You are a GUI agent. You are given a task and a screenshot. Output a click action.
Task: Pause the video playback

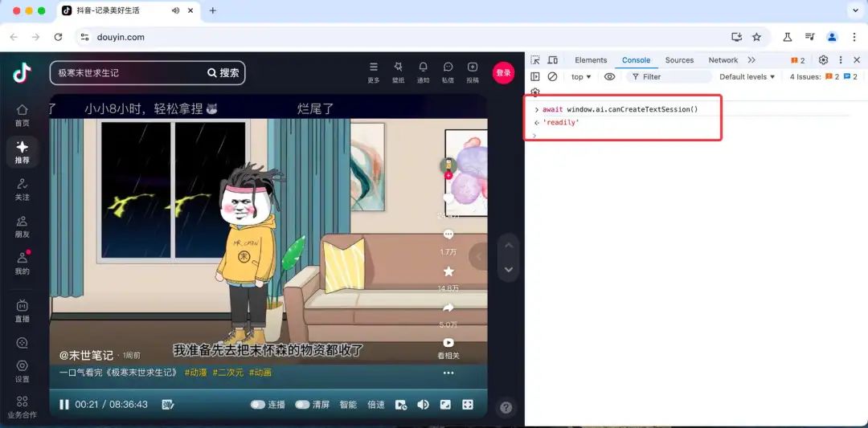pyautogui.click(x=64, y=405)
